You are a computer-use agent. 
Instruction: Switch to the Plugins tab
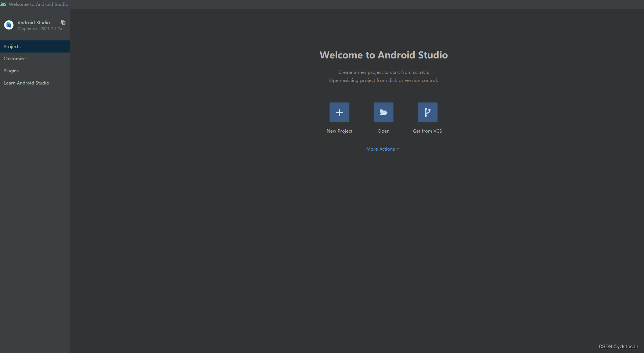[35, 71]
